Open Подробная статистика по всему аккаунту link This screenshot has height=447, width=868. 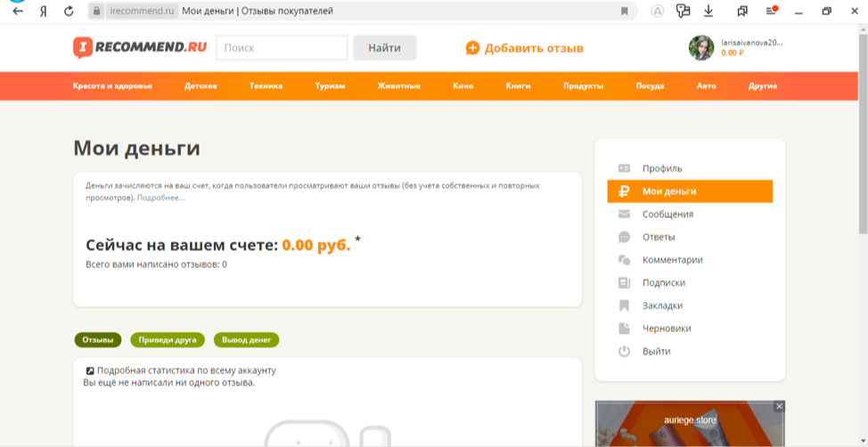[x=185, y=370]
